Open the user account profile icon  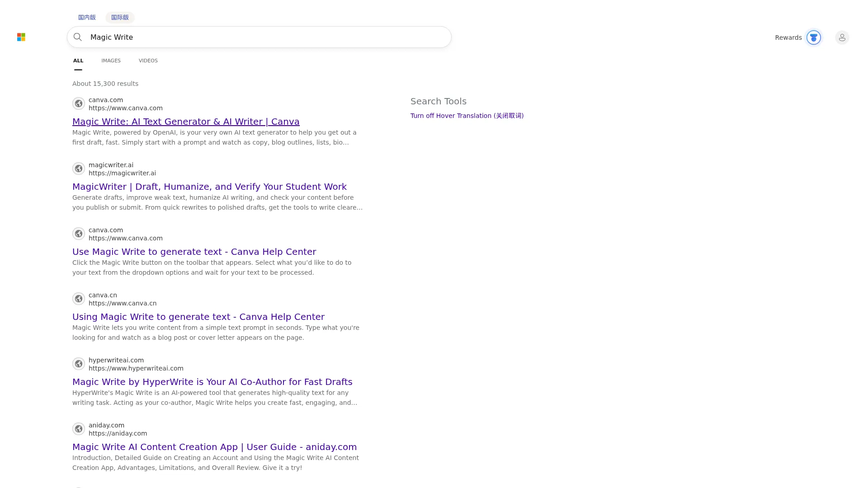pyautogui.click(x=842, y=38)
